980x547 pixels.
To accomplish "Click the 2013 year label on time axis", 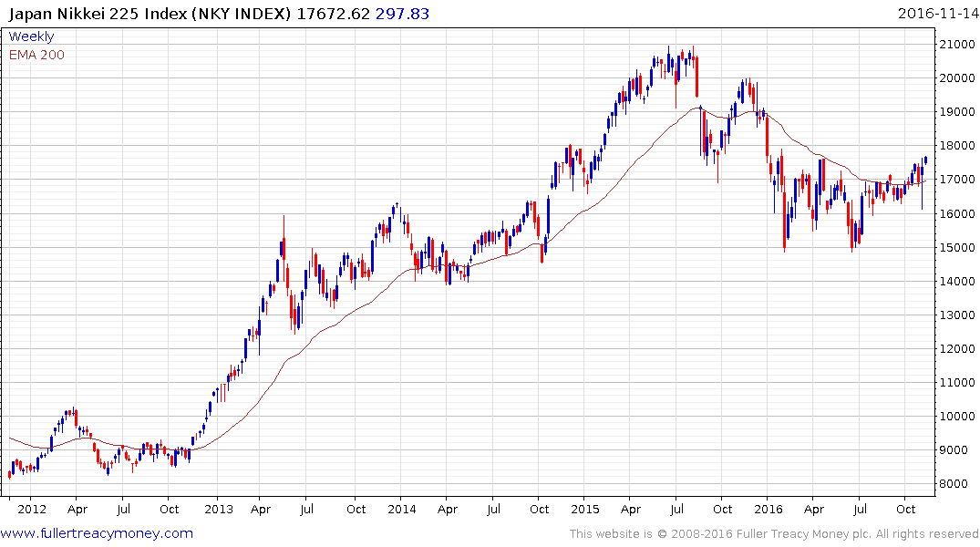I will pos(219,509).
